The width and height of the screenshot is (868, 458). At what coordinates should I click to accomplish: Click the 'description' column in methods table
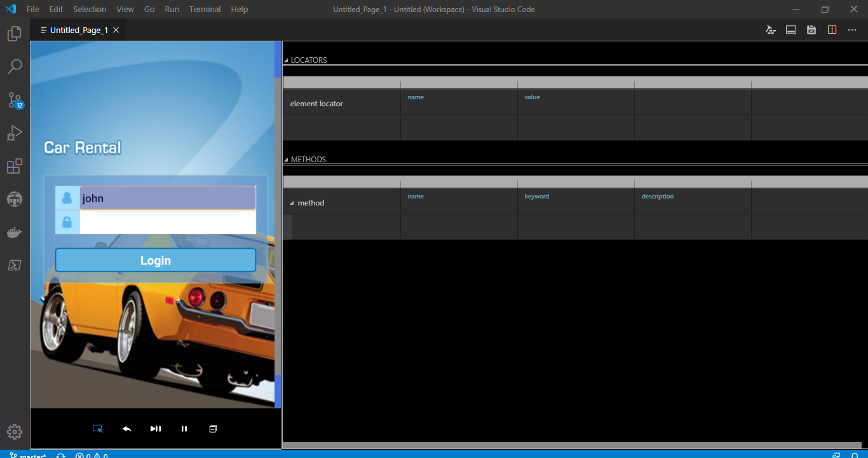(x=658, y=197)
